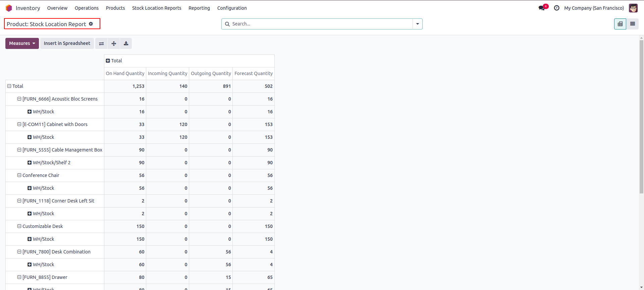Switch to pivot view

pos(620,24)
